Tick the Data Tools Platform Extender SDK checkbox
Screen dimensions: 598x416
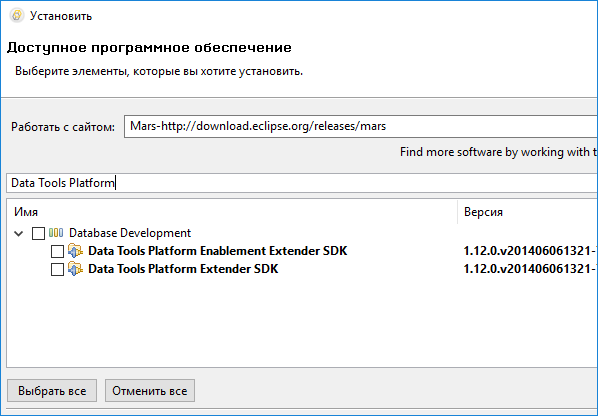tap(57, 269)
